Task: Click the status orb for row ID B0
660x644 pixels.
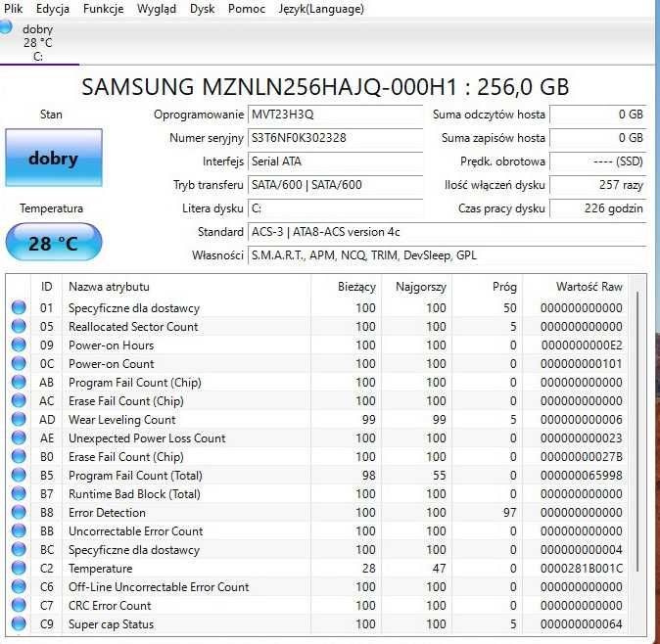Action: point(19,456)
